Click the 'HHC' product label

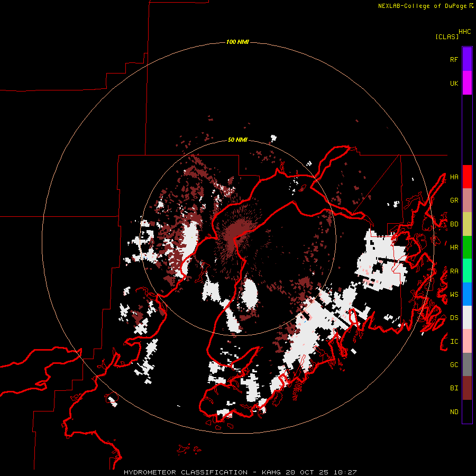(465, 32)
